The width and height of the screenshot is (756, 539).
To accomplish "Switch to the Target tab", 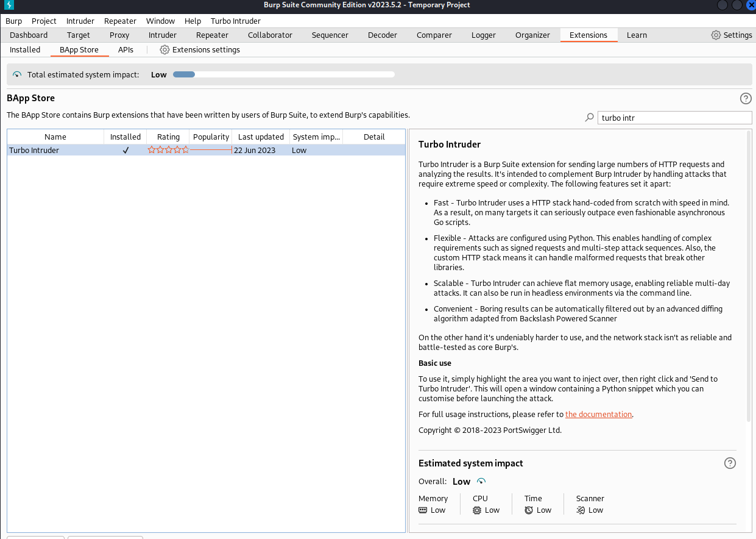I will tap(79, 35).
